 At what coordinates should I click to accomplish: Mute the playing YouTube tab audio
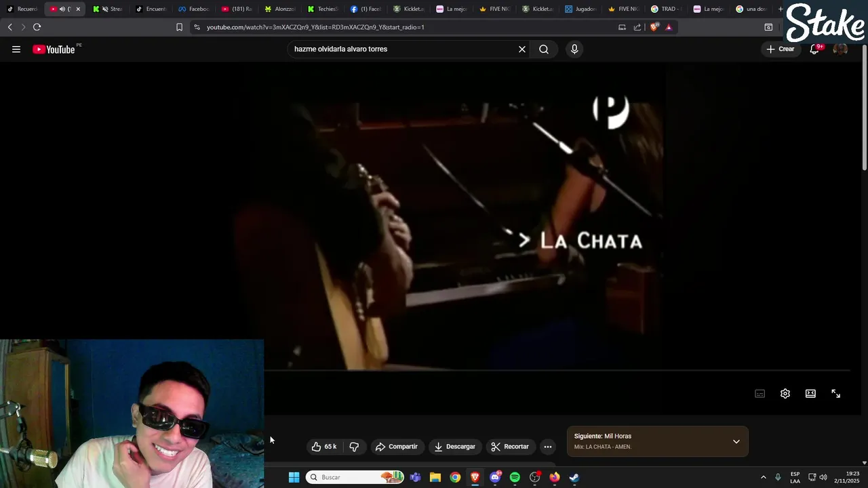pyautogui.click(x=62, y=9)
